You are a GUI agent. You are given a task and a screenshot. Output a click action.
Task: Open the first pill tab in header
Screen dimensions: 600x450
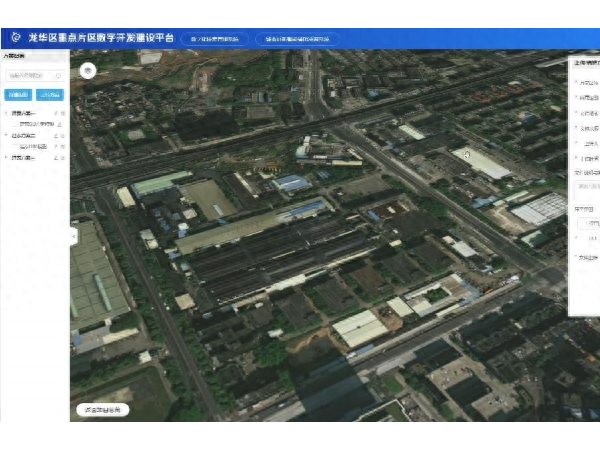pos(215,40)
